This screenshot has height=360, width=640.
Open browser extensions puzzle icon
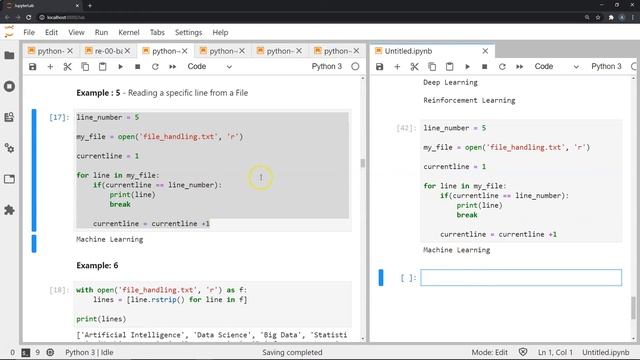[611, 18]
